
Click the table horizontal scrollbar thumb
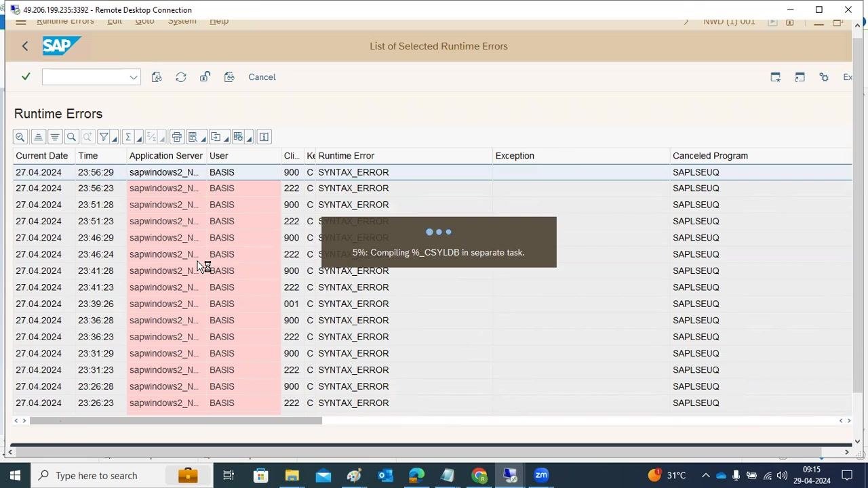pyautogui.click(x=176, y=421)
